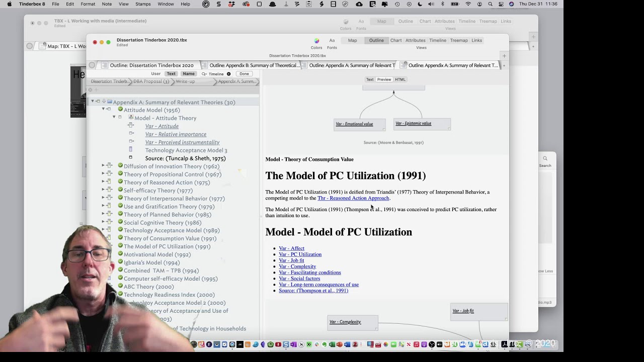Open Source: (Thompson et al., 1991) link
Image resolution: width=644 pixels, height=362 pixels.
tap(313, 291)
